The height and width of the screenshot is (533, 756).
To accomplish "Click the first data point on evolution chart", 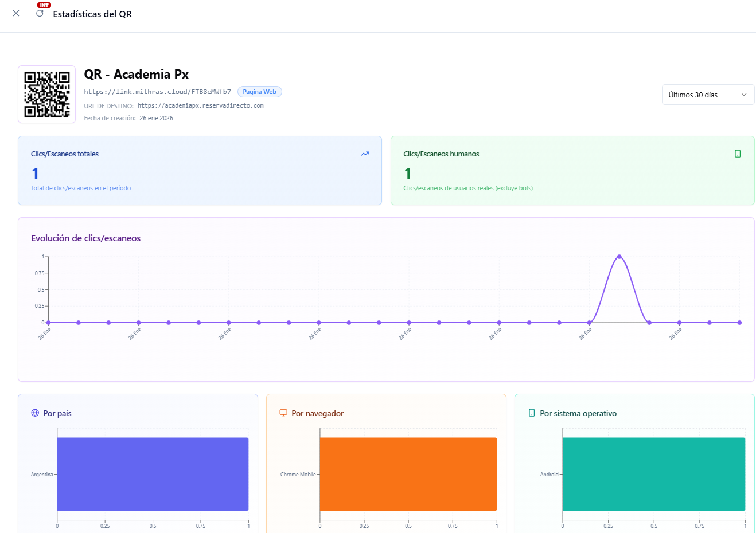I will [49, 323].
